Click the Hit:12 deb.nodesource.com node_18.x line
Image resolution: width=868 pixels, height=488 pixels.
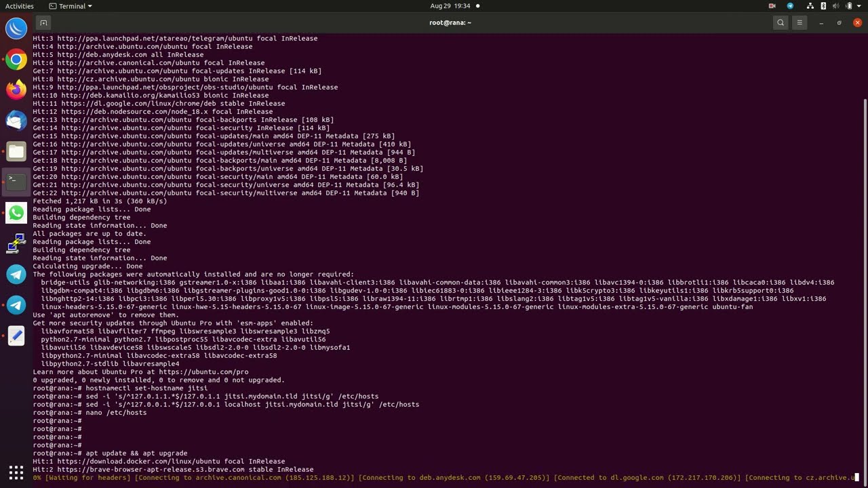(153, 112)
